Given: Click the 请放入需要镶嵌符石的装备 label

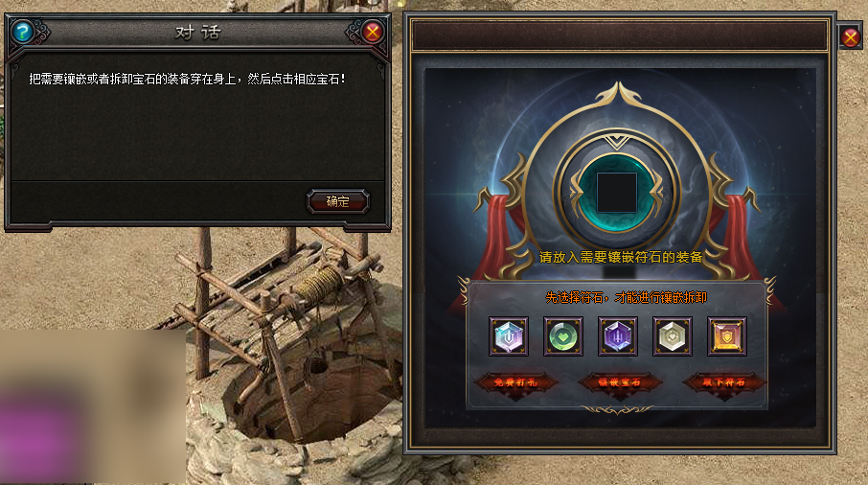Looking at the screenshot, I should coord(621,257).
